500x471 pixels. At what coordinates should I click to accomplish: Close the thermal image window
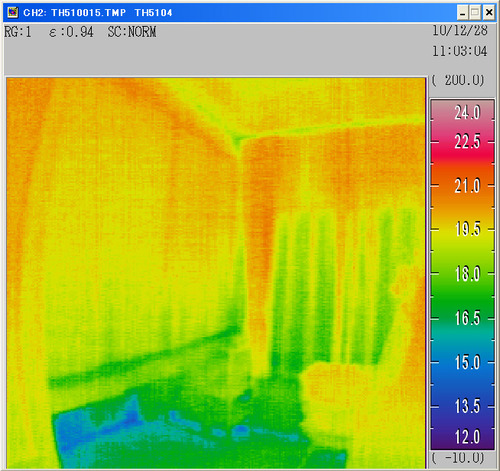489,13
